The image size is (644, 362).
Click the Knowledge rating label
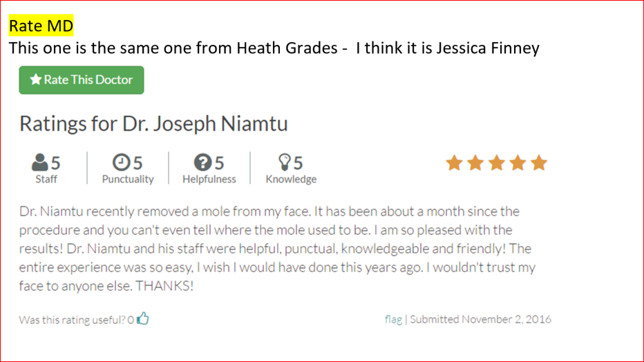click(x=291, y=180)
